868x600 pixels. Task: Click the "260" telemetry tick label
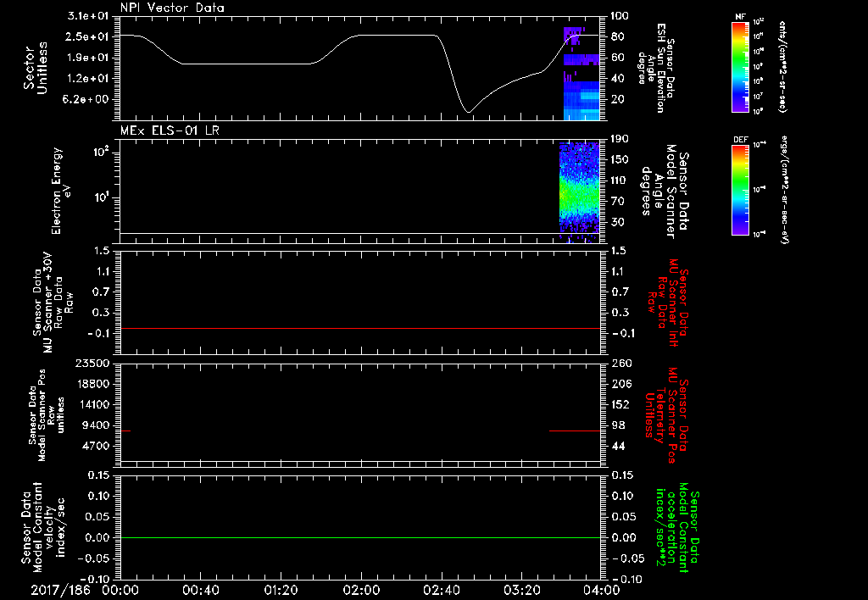point(620,363)
